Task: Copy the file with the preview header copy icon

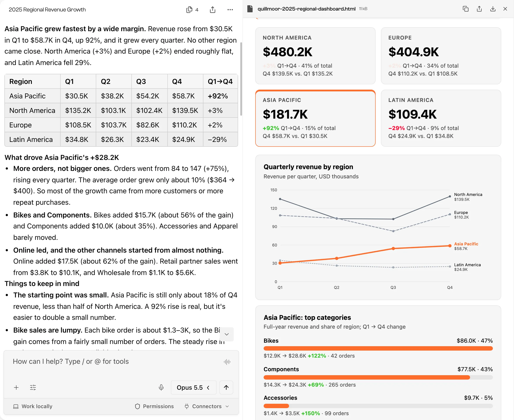Action: 465,9
